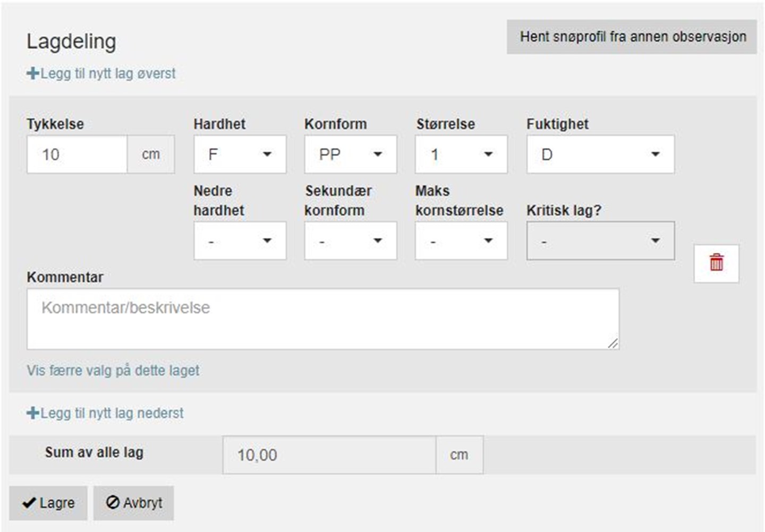765x532 pixels.
Task: Click the dropdown arrow on the Fuktighet field
Action: [656, 155]
